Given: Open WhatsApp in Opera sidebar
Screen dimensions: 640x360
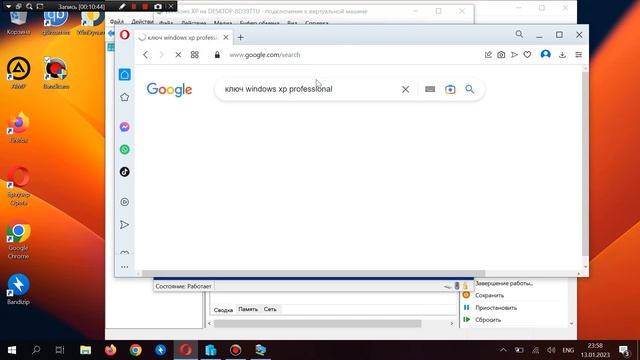Looking at the screenshot, I should pos(124,149).
